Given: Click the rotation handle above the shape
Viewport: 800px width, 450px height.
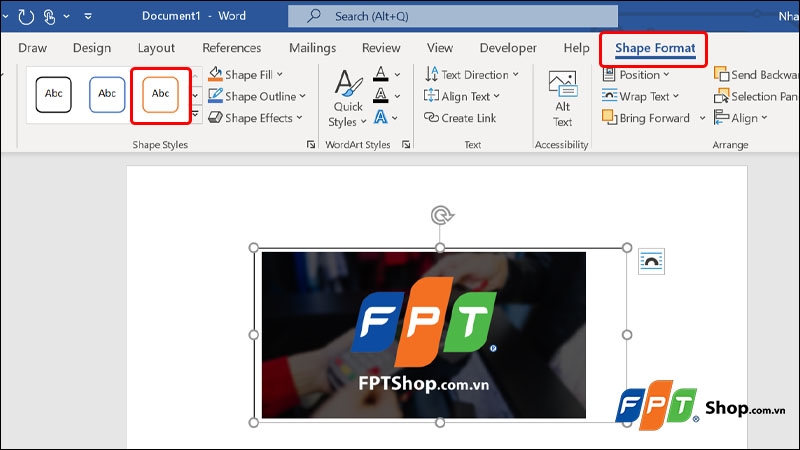Looking at the screenshot, I should pos(442,215).
